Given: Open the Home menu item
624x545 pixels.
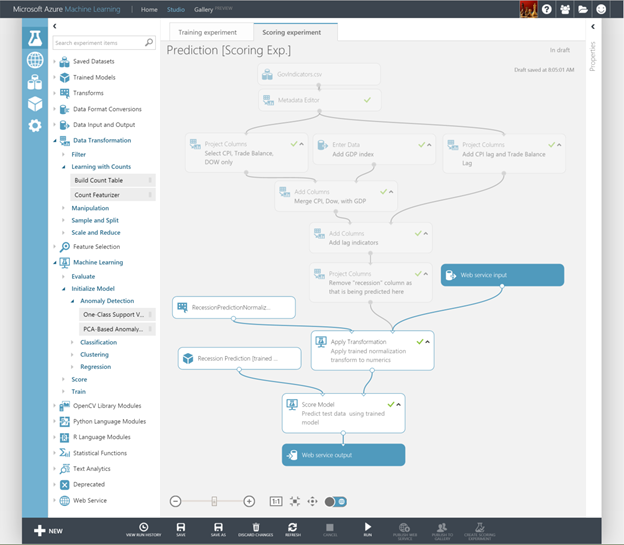Looking at the screenshot, I should point(149,10).
